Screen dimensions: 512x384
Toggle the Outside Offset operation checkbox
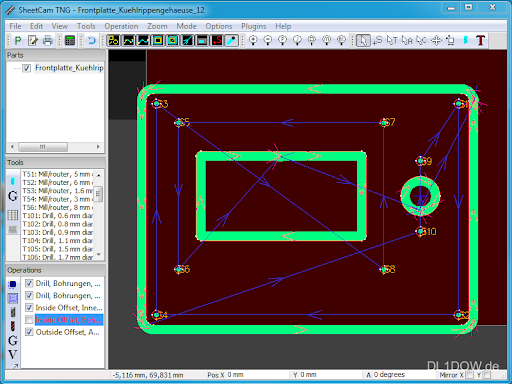[x=29, y=332]
